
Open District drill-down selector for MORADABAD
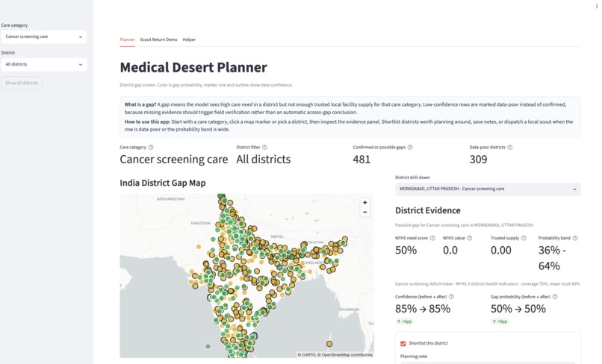point(488,189)
